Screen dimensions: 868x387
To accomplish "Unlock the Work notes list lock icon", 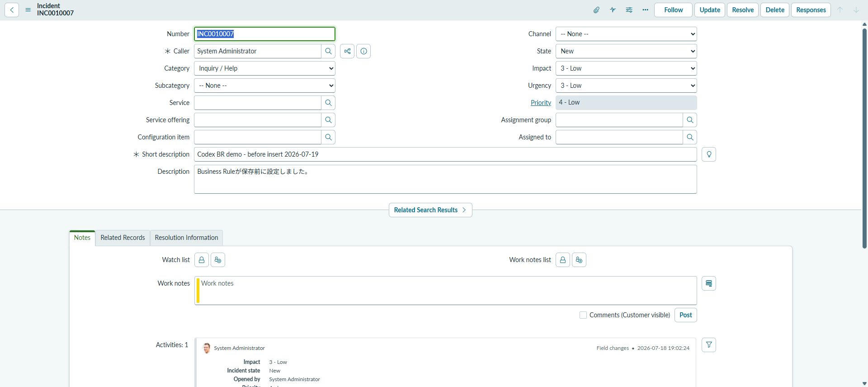I will click(563, 260).
